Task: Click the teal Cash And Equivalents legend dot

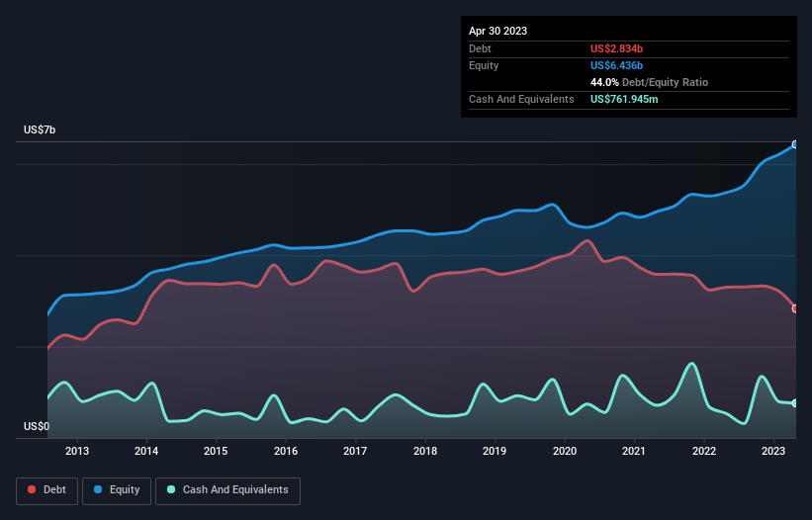Action: coord(171,489)
